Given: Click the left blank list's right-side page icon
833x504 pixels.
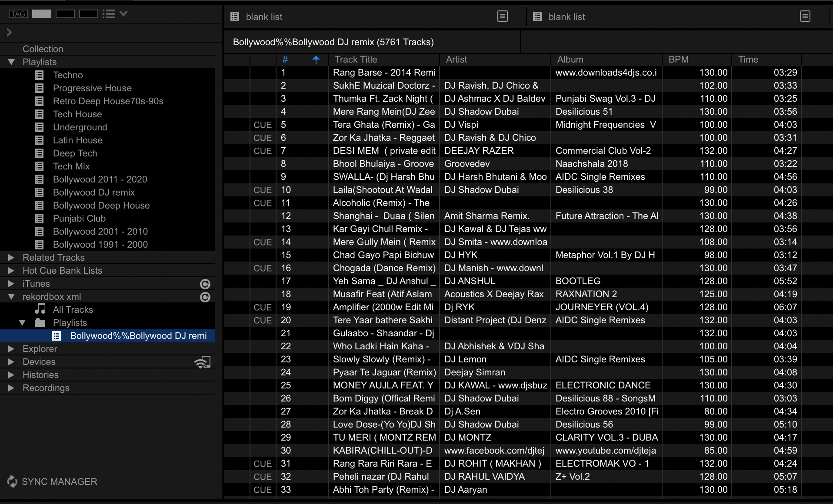Looking at the screenshot, I should (502, 17).
